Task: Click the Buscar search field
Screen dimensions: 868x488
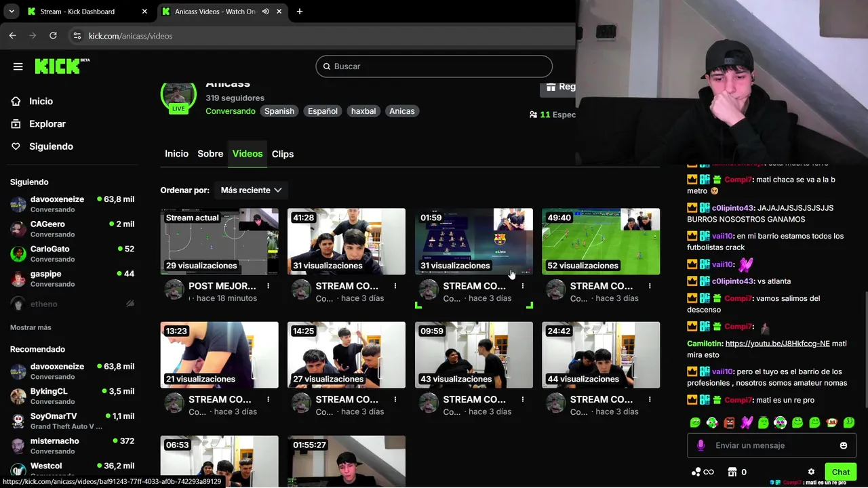Action: point(434,66)
